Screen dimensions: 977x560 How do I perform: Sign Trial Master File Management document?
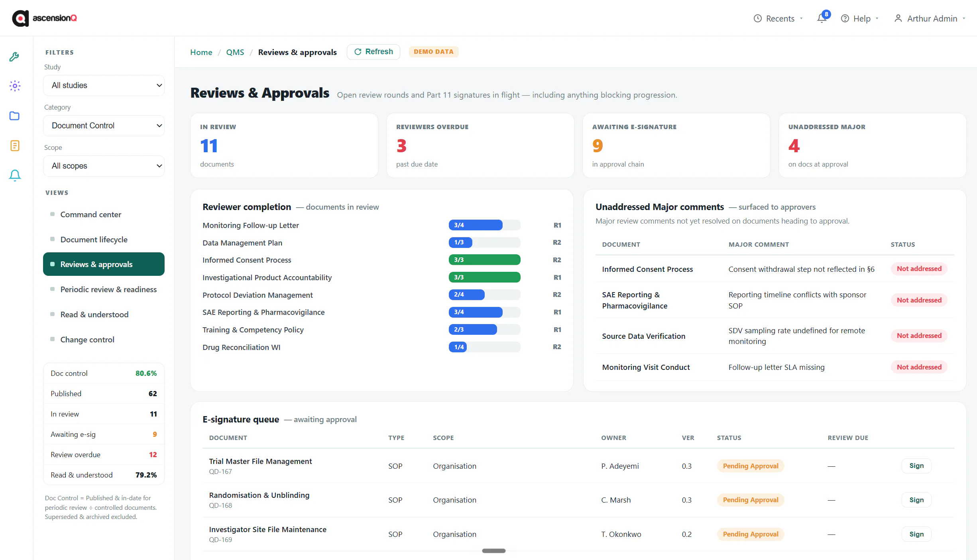916,466
